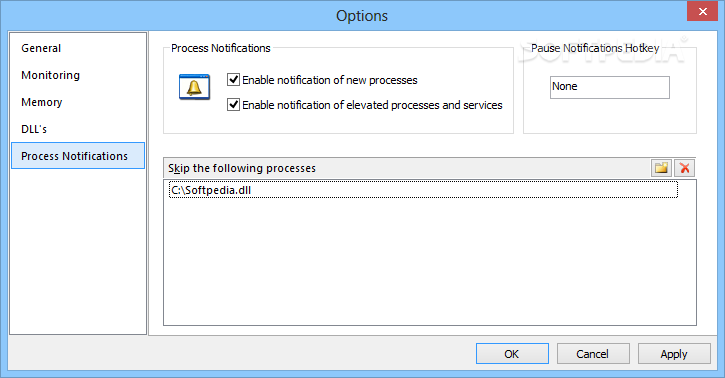Select Process Notifications in sidebar
725x378 pixels.
pyautogui.click(x=78, y=156)
